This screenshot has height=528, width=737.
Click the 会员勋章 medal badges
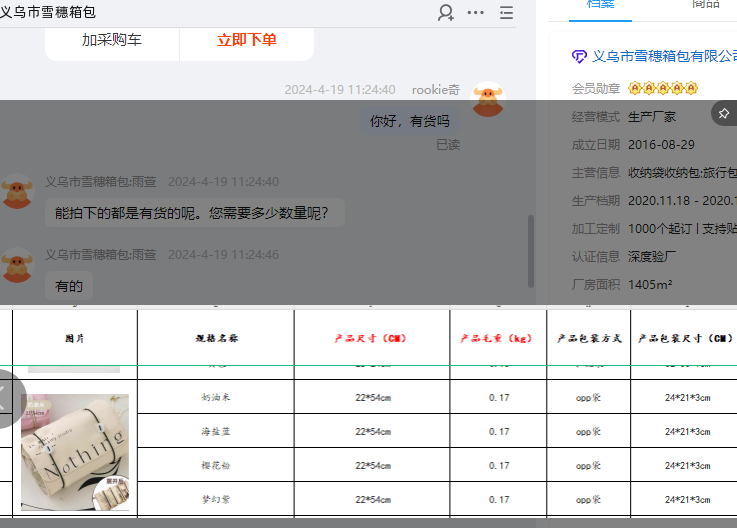pos(663,88)
